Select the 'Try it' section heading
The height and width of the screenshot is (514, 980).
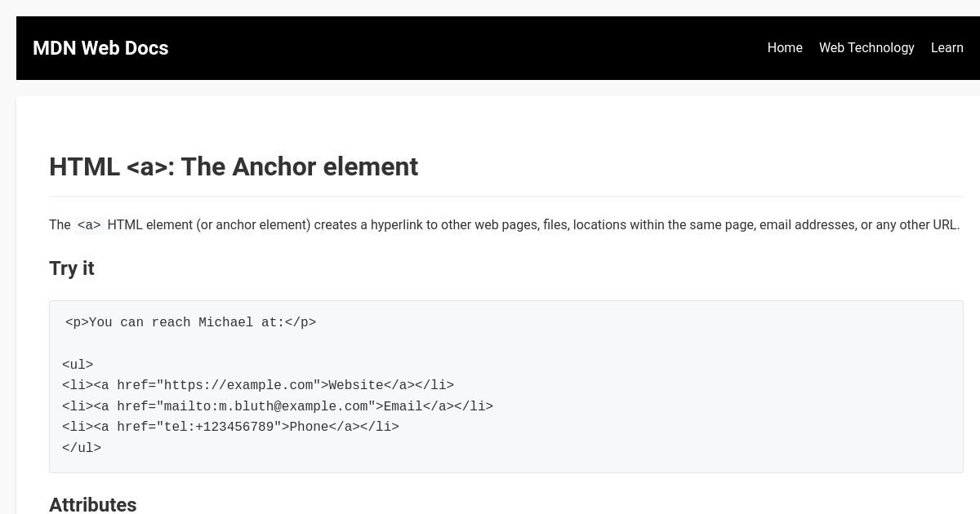click(x=72, y=268)
